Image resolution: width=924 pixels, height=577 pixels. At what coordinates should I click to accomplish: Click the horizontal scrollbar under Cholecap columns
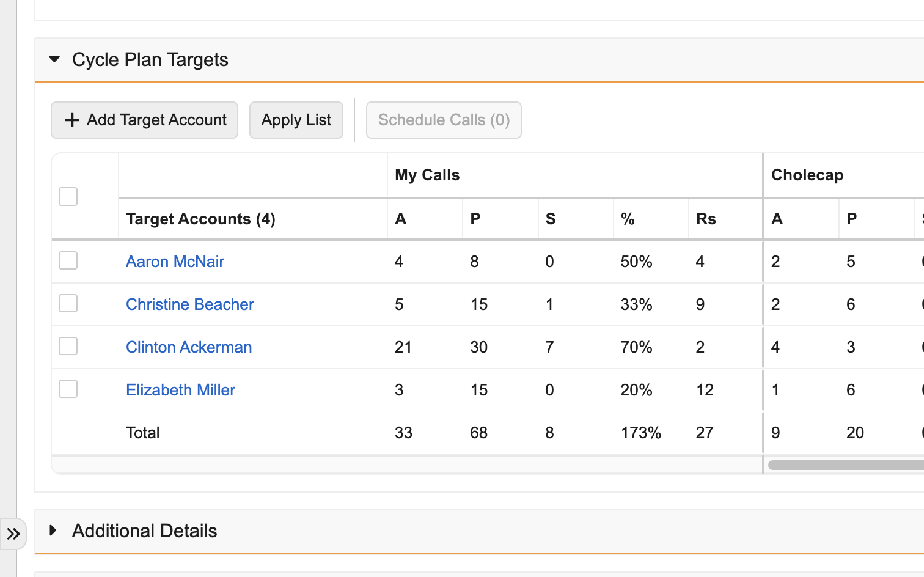point(846,465)
